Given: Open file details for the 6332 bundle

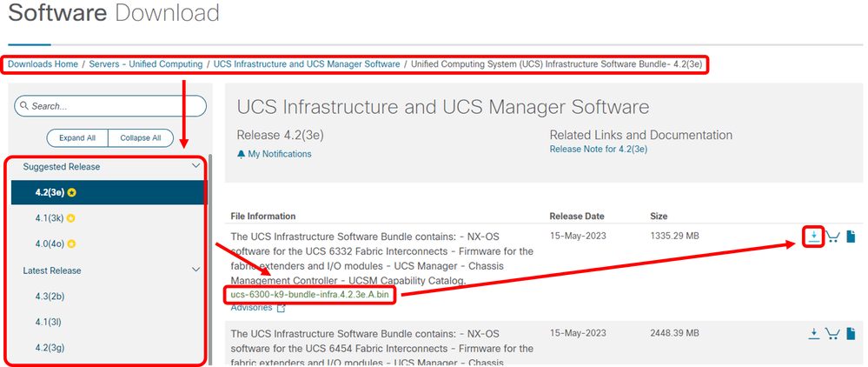Looking at the screenshot, I should [851, 237].
